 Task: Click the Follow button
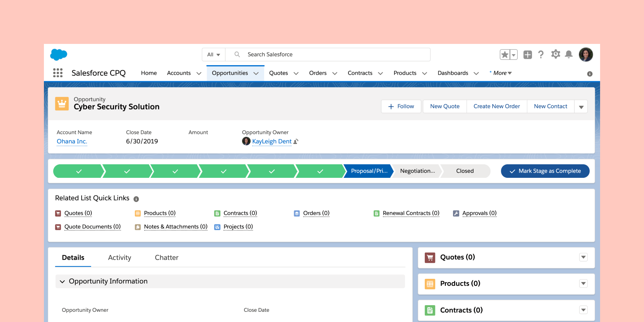(x=401, y=106)
